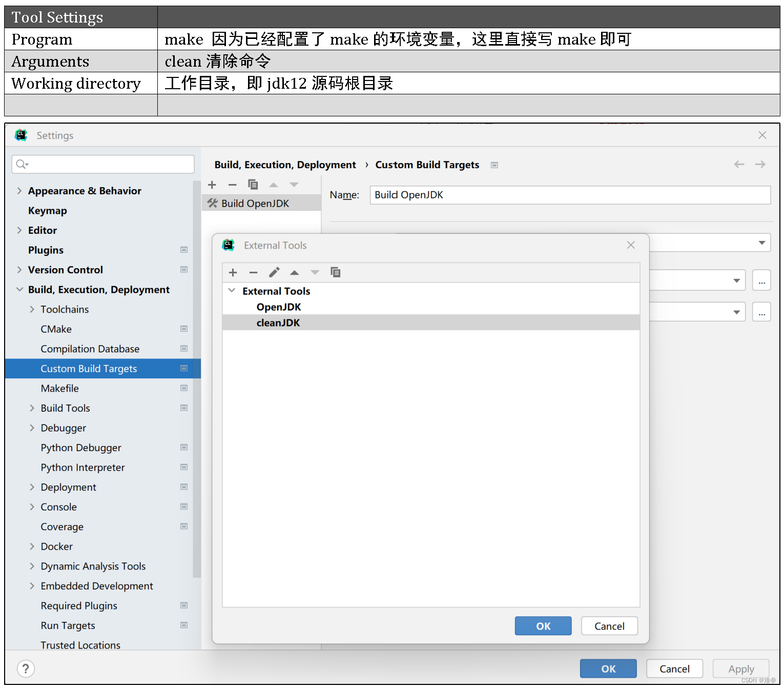The image size is (784, 688).
Task: Click the project-level icon next to Version Control
Action: coord(184,270)
